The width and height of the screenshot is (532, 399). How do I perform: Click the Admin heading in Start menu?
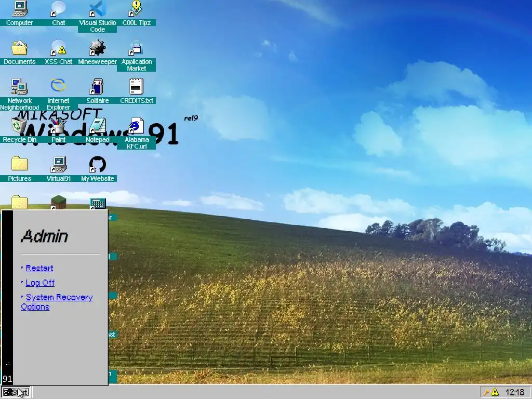point(45,236)
